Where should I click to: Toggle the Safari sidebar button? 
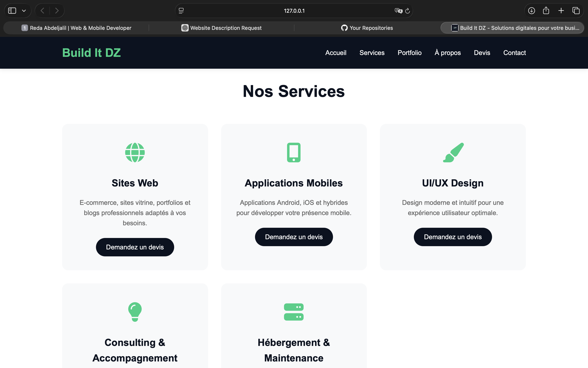[x=12, y=11]
